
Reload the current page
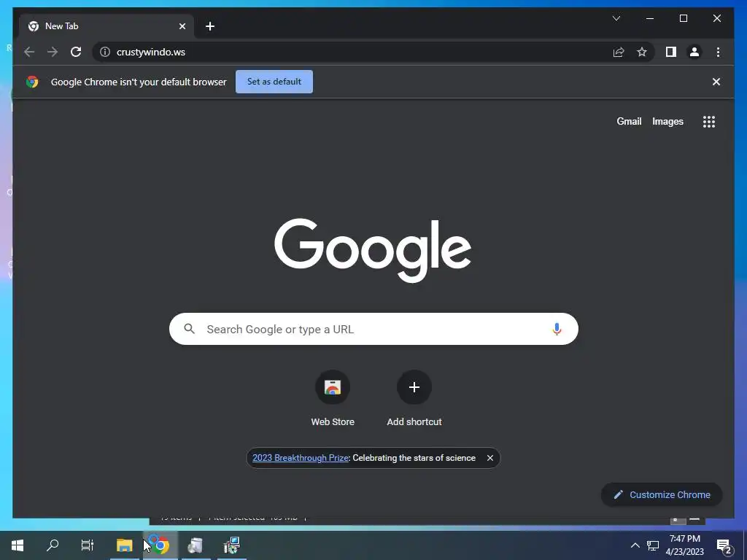(76, 52)
